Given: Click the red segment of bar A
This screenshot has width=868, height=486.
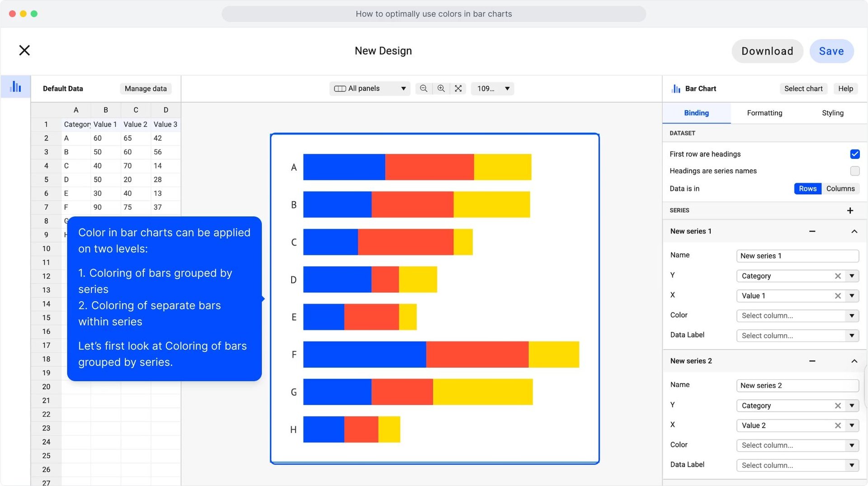Looking at the screenshot, I should [429, 167].
